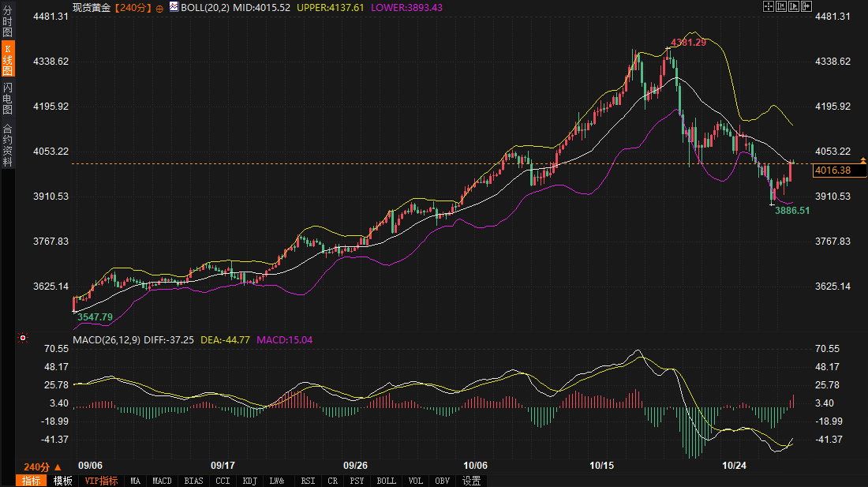Click the 现货黄金 symbol name
This screenshot has width=868, height=487.
(x=92, y=8)
